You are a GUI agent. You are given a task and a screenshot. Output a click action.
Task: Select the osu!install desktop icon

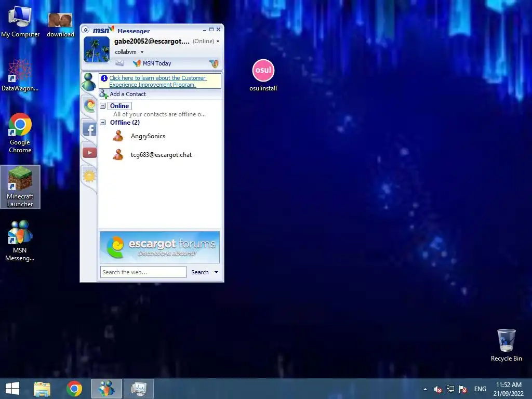pyautogui.click(x=263, y=75)
